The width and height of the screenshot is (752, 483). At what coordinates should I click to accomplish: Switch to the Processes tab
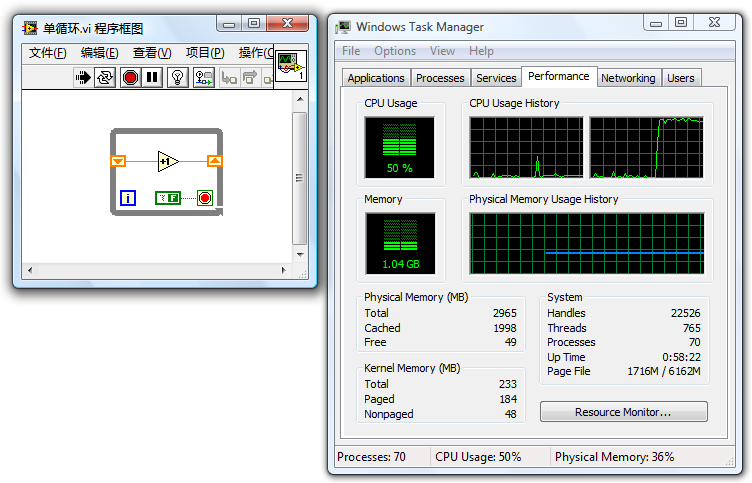(x=440, y=78)
